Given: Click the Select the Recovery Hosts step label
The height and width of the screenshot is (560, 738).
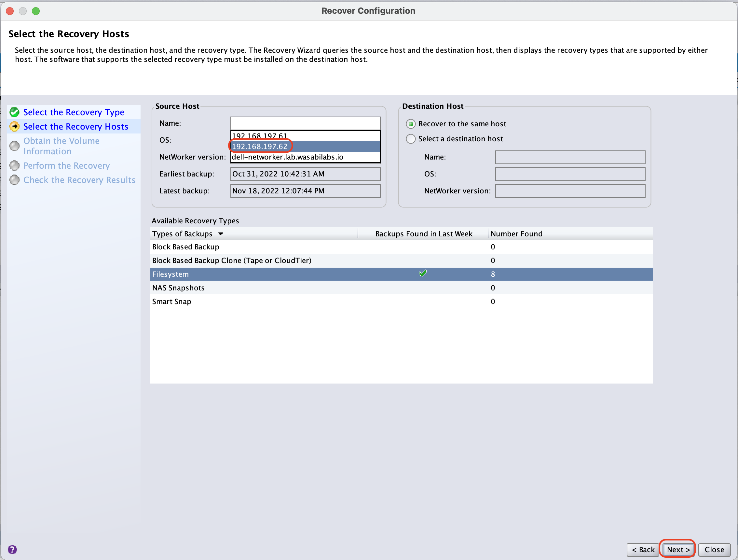Looking at the screenshot, I should coord(75,126).
